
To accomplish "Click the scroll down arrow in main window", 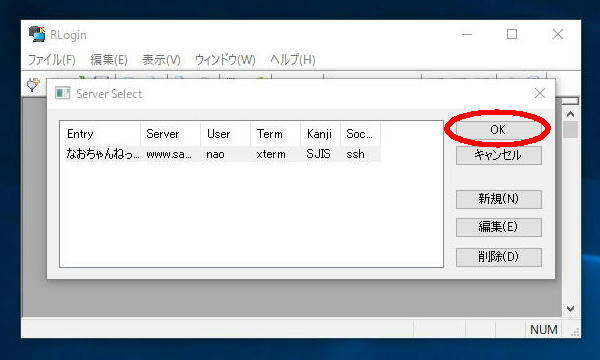I will tap(571, 308).
